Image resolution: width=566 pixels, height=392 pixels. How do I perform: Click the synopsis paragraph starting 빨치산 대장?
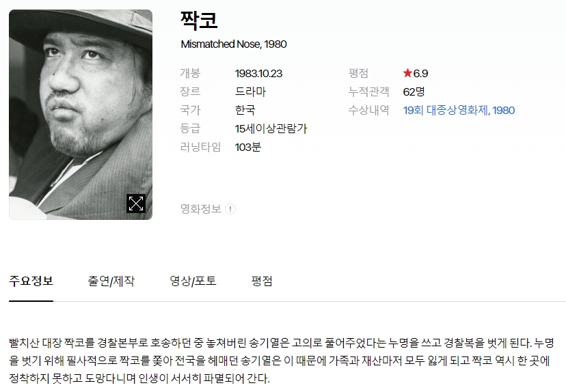coord(281,361)
